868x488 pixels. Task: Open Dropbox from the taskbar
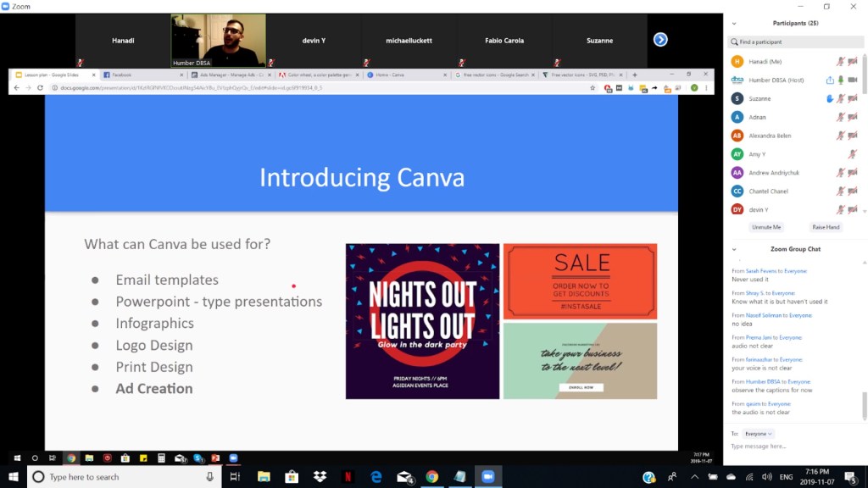pyautogui.click(x=320, y=477)
